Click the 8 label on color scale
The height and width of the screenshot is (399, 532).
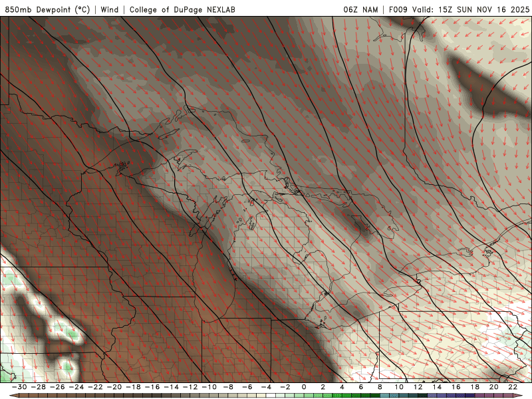coord(380,387)
